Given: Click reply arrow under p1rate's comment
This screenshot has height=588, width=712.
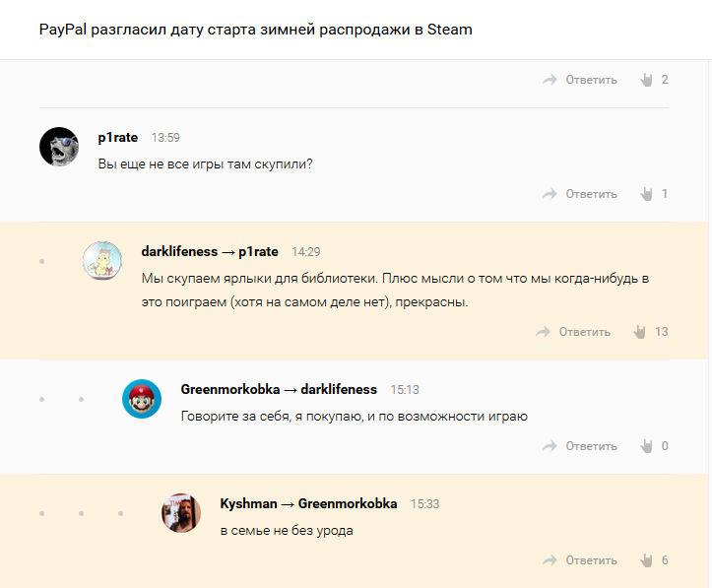Looking at the screenshot, I should click(550, 194).
